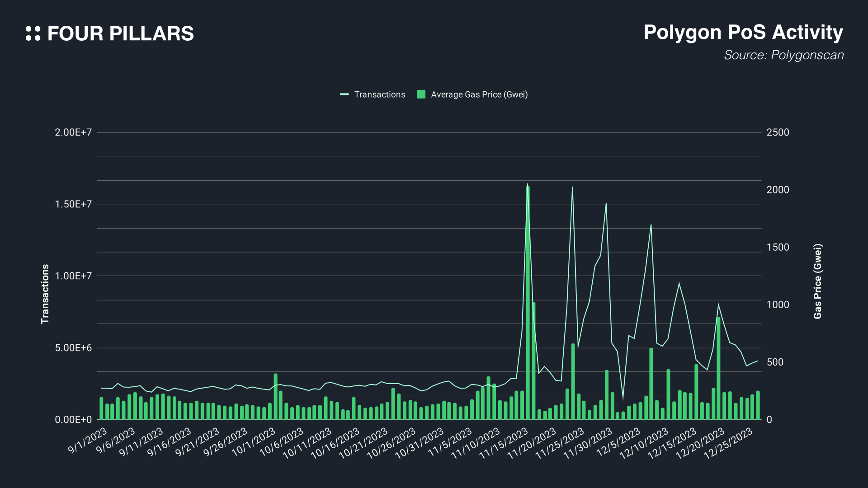Viewport: 868px width, 488px height.
Task: Click the Transactions vertical axis title
Action: (45, 294)
